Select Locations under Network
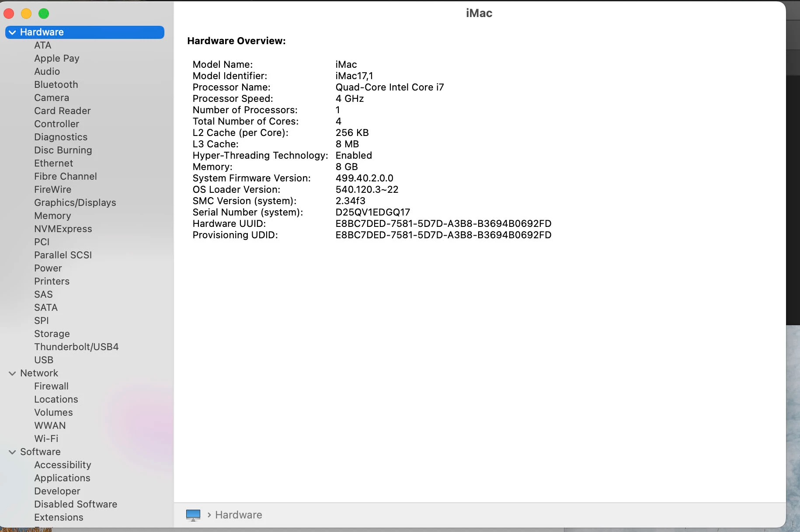The width and height of the screenshot is (800, 532). [56, 400]
